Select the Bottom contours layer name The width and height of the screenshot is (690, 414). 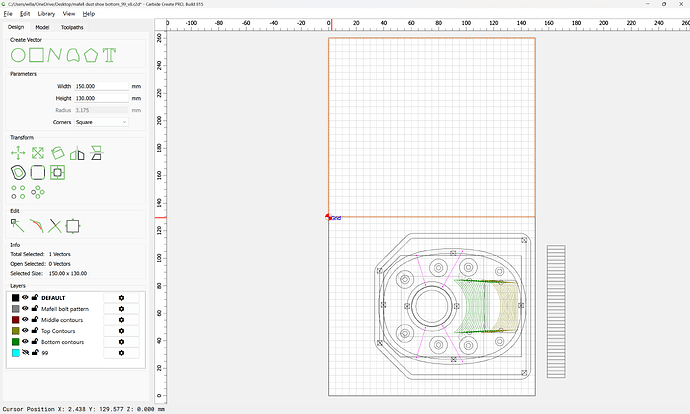tap(62, 342)
